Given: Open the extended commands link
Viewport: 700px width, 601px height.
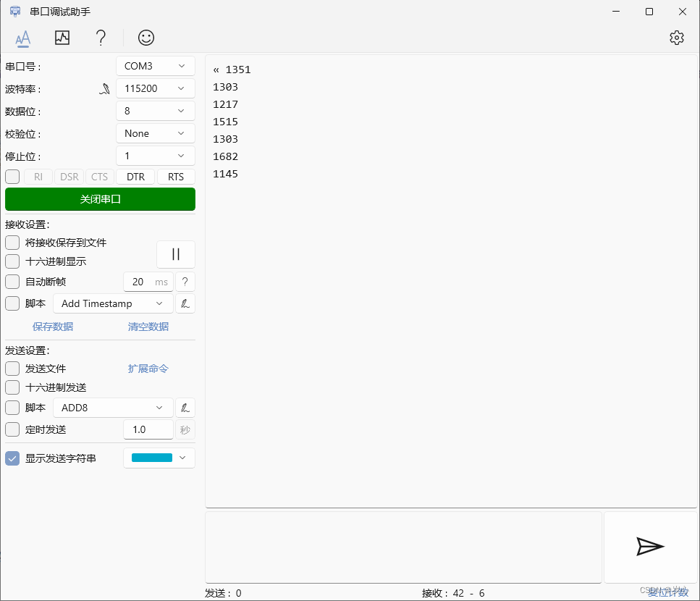Looking at the screenshot, I should point(148,369).
